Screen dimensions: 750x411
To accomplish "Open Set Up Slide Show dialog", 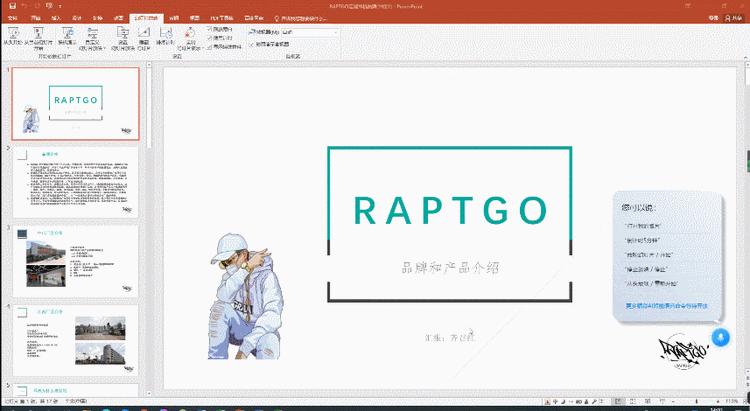I will point(123,38).
